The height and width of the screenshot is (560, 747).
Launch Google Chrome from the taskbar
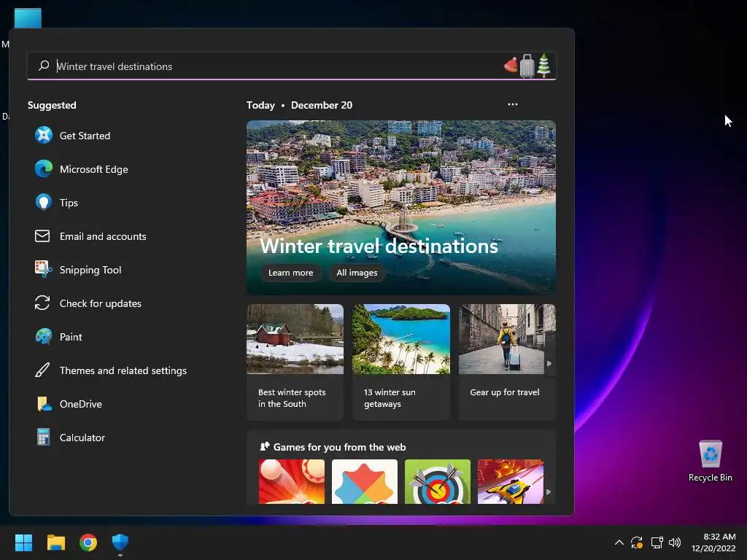click(88, 542)
